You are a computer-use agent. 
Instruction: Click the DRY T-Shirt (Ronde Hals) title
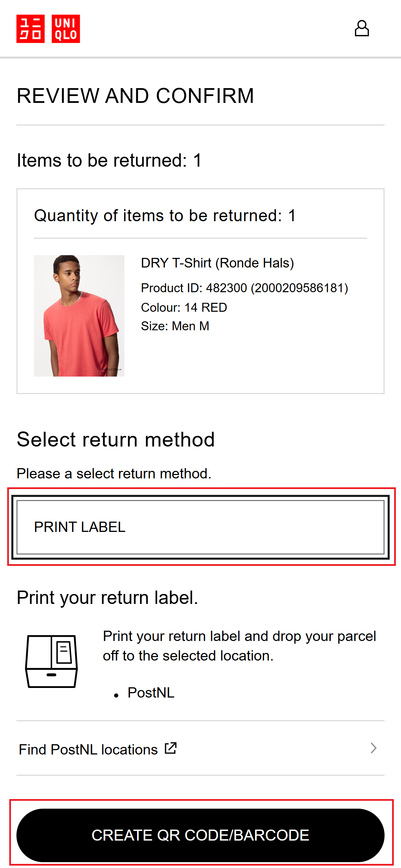click(x=217, y=263)
